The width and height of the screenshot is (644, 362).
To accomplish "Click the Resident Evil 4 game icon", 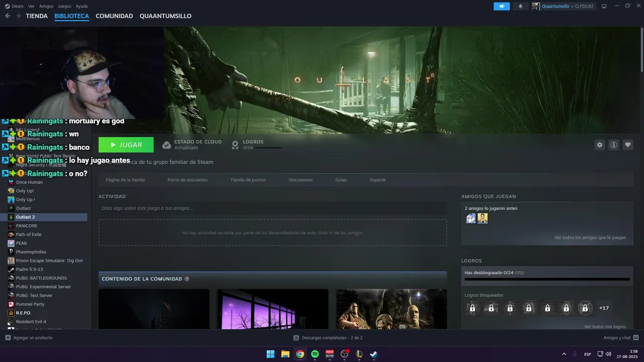I will click(11, 322).
